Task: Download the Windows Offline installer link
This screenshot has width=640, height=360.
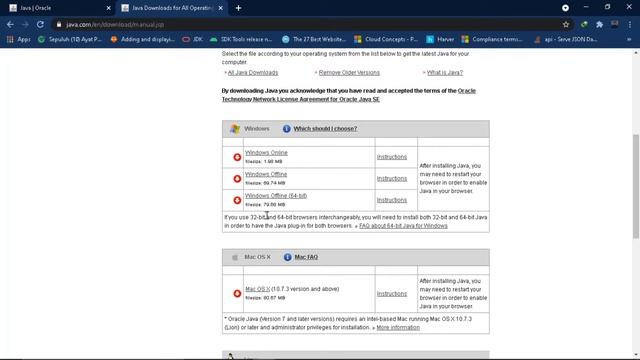Action: tap(266, 174)
